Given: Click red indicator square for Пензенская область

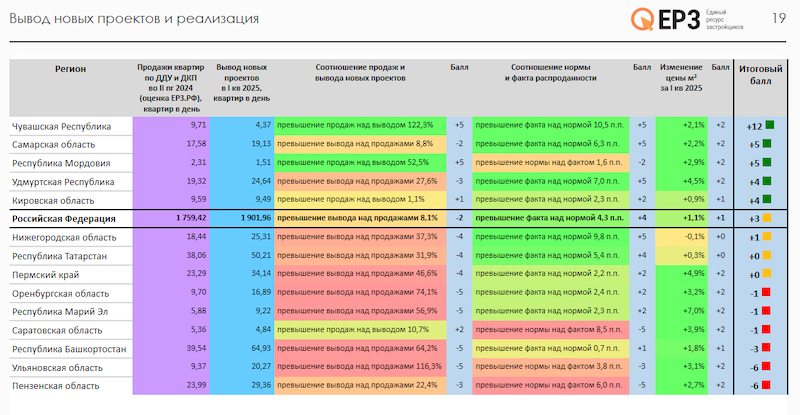Looking at the screenshot, I should [x=768, y=385].
